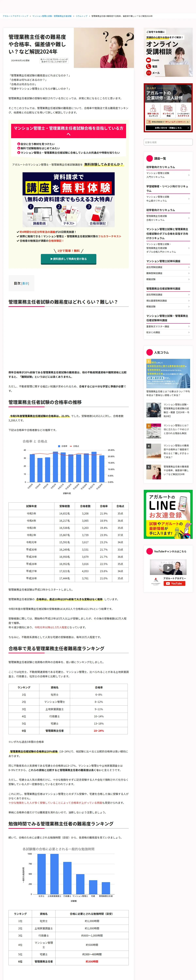Click the 記事を検索 search field
Screen dimensions: 196x980
tap(168, 142)
